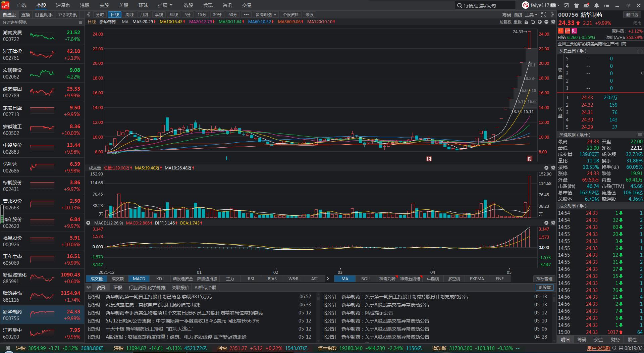The image size is (644, 353).
Task: Select the MACD indicator tab
Action: [x=139, y=279]
